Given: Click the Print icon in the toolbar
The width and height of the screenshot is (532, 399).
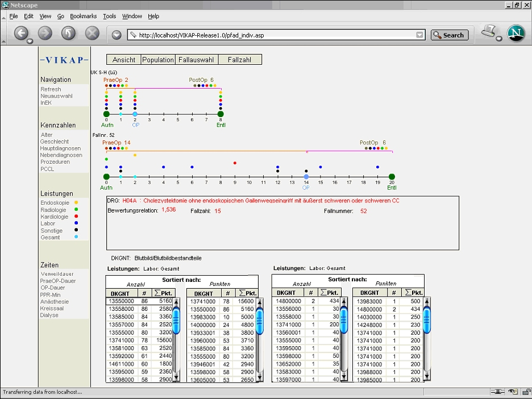Looking at the screenshot, I should tap(488, 32).
